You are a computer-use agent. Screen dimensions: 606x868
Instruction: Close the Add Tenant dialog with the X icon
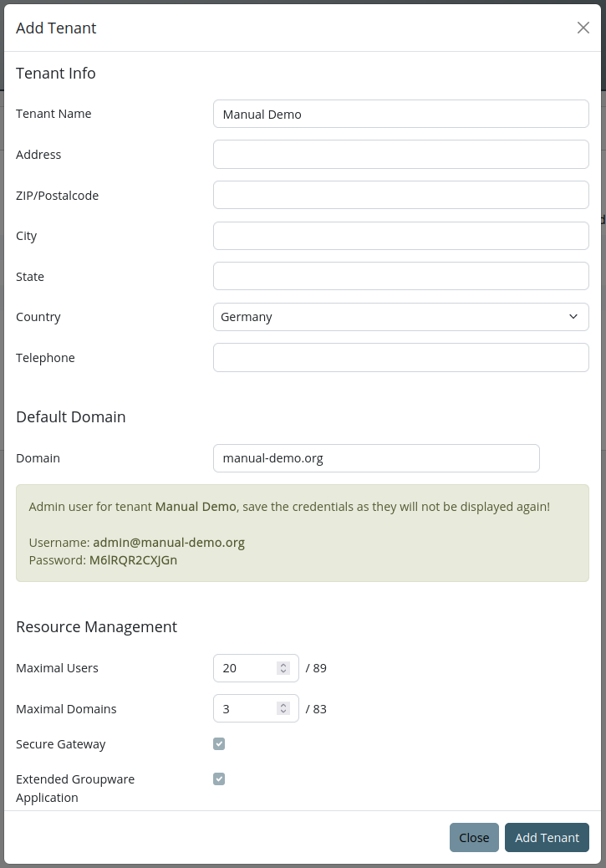583,27
